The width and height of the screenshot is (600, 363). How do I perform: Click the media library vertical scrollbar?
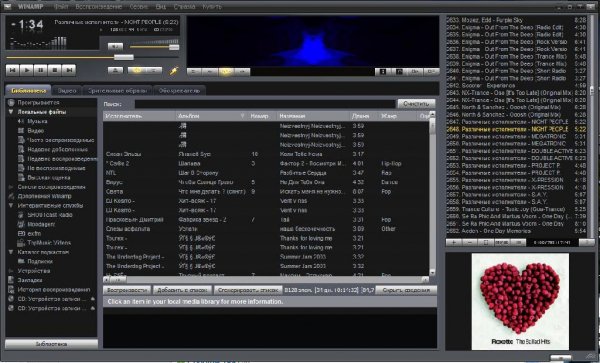(432, 195)
